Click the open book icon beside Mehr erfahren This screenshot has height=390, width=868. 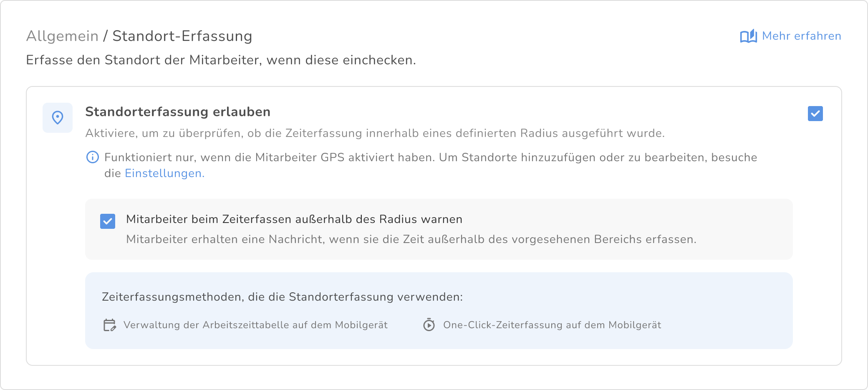pyautogui.click(x=748, y=36)
